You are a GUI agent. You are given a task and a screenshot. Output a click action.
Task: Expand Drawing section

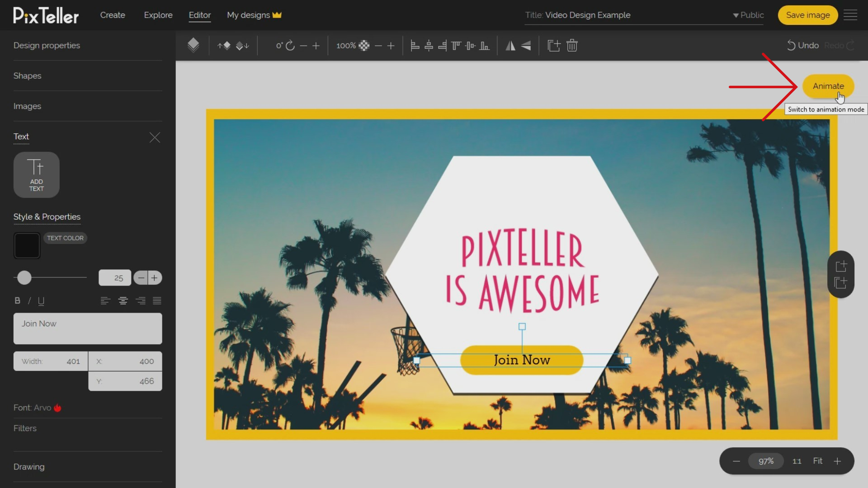pos(29,467)
